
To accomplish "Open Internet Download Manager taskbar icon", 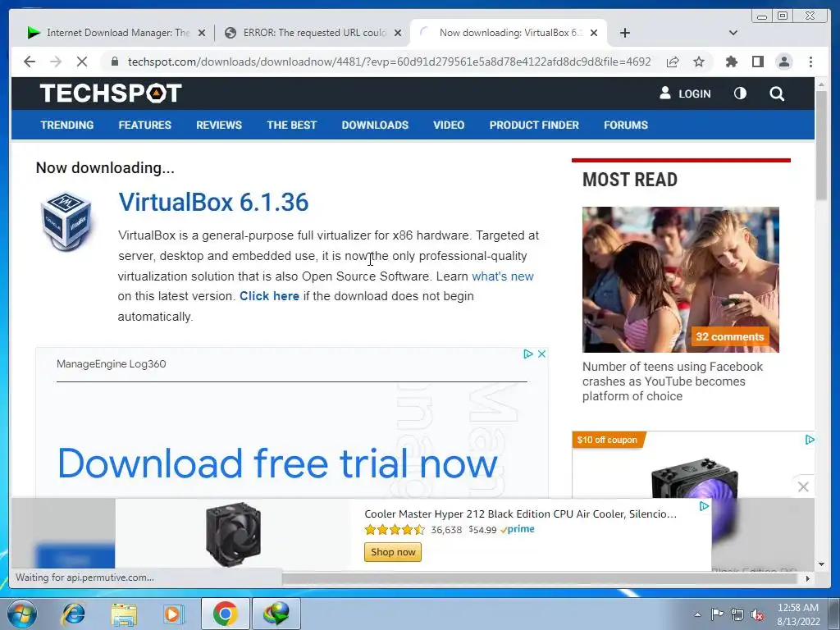I will (276, 614).
